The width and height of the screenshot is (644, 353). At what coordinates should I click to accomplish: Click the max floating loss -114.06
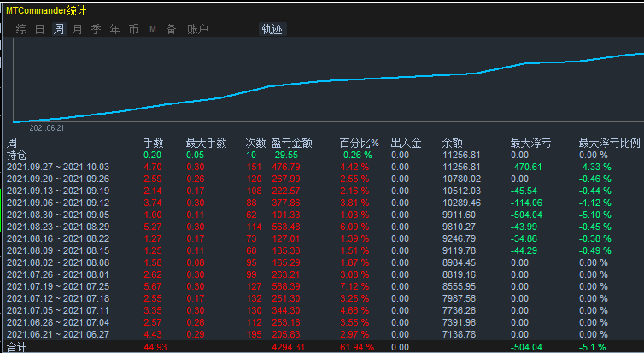[526, 203]
